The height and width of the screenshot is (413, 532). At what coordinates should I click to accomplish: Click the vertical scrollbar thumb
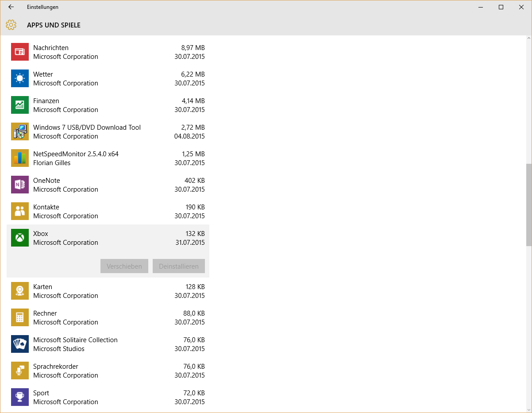[528, 205]
